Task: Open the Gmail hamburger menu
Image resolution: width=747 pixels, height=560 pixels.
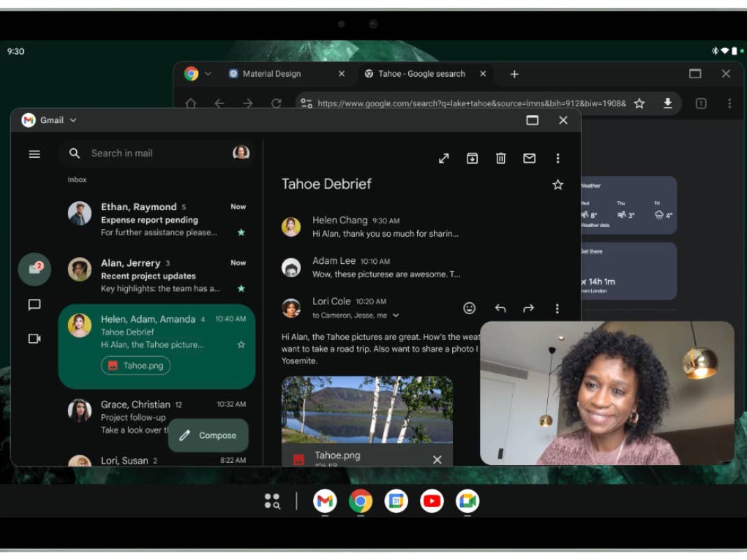Action: pyautogui.click(x=34, y=154)
